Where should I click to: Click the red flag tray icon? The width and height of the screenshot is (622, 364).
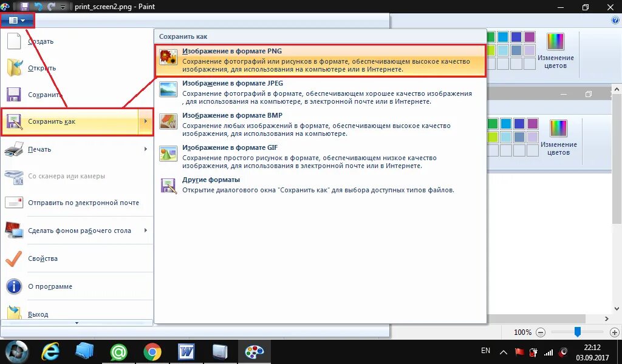(x=519, y=352)
